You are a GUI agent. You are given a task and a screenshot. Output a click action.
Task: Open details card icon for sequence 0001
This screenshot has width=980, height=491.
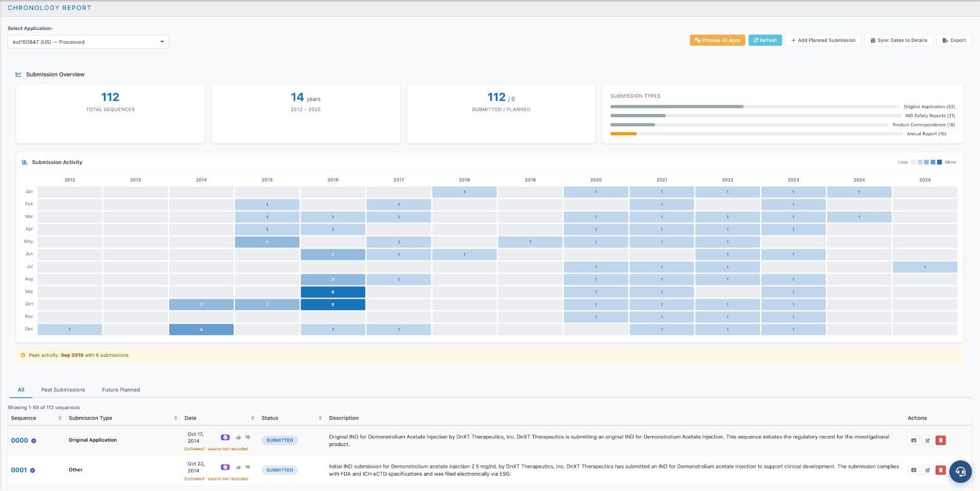click(914, 470)
